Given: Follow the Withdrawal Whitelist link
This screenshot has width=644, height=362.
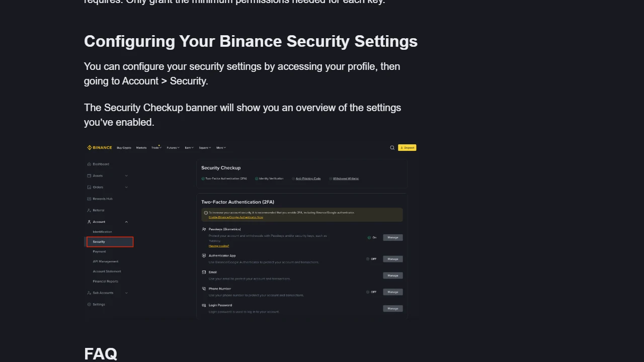Looking at the screenshot, I should coord(346,178).
